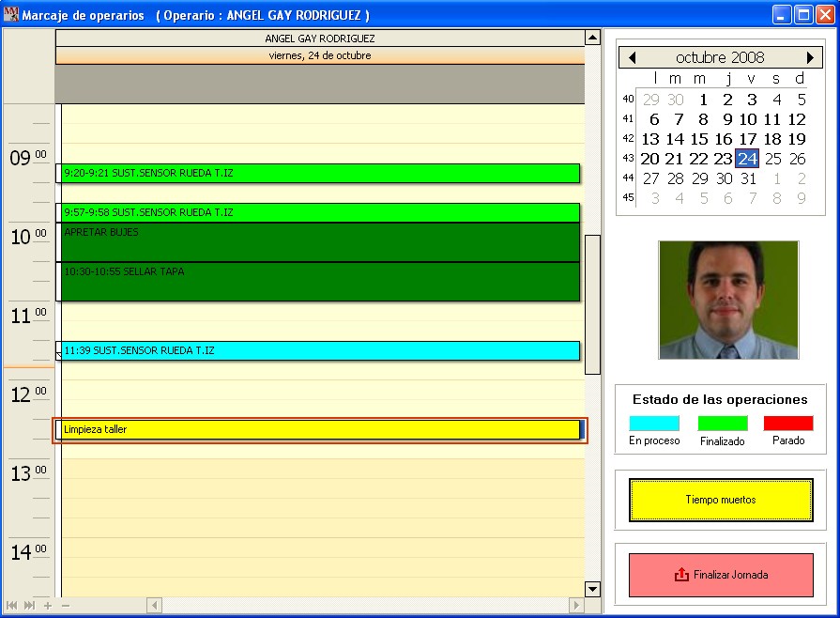
Task: Click the vertical scrollbar down arrow
Action: pyautogui.click(x=592, y=589)
